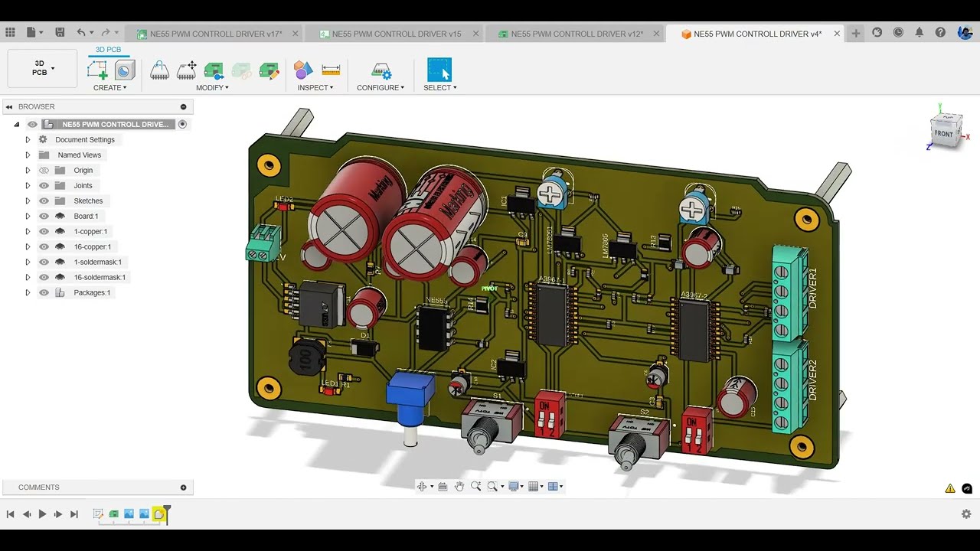
Task: Open Viewports layout icon
Action: click(553, 486)
